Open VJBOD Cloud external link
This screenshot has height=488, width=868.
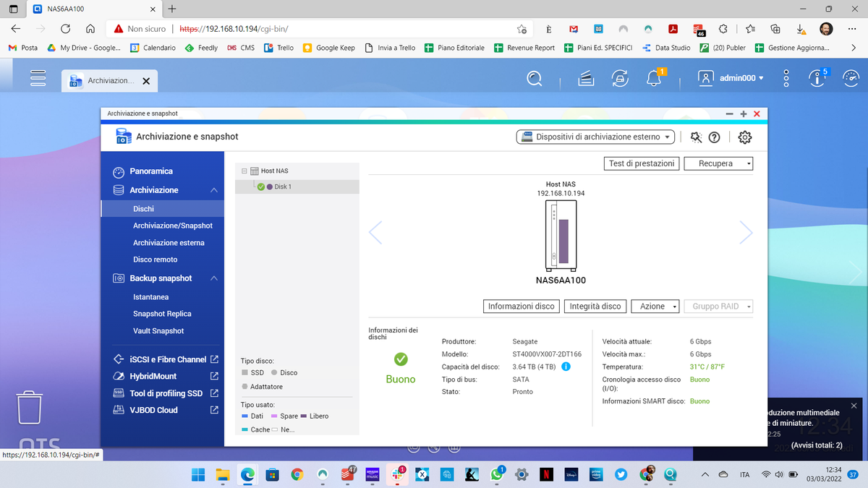pyautogui.click(x=214, y=410)
